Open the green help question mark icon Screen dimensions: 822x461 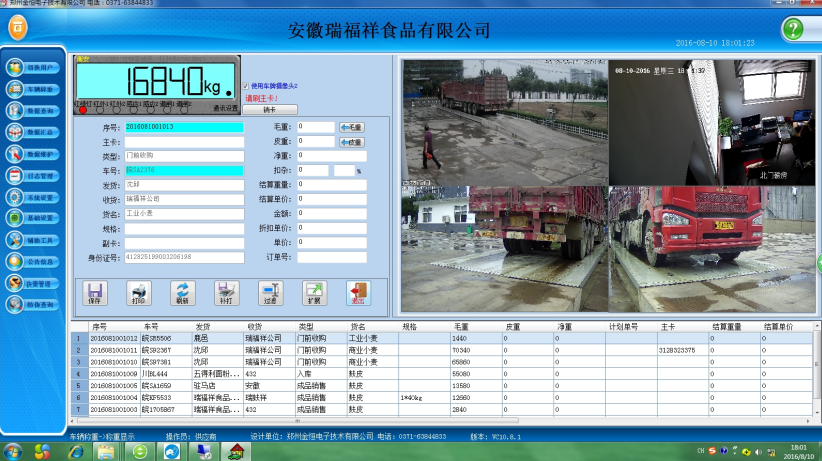click(793, 29)
